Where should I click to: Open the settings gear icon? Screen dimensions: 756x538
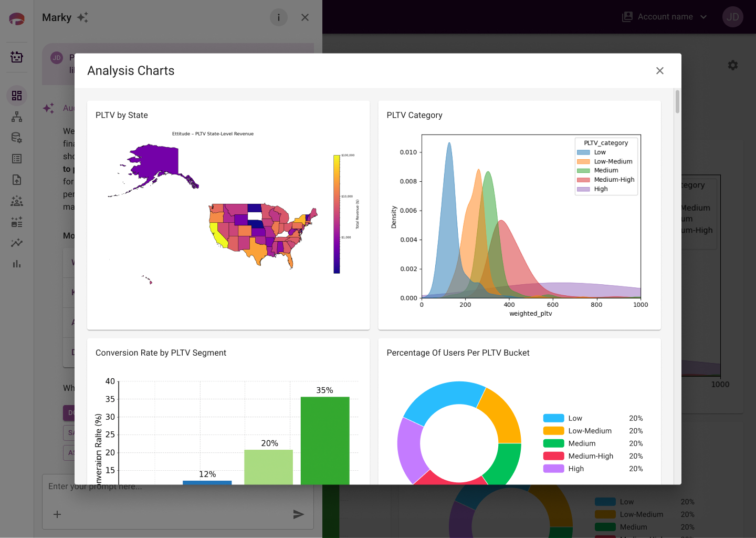(x=733, y=65)
